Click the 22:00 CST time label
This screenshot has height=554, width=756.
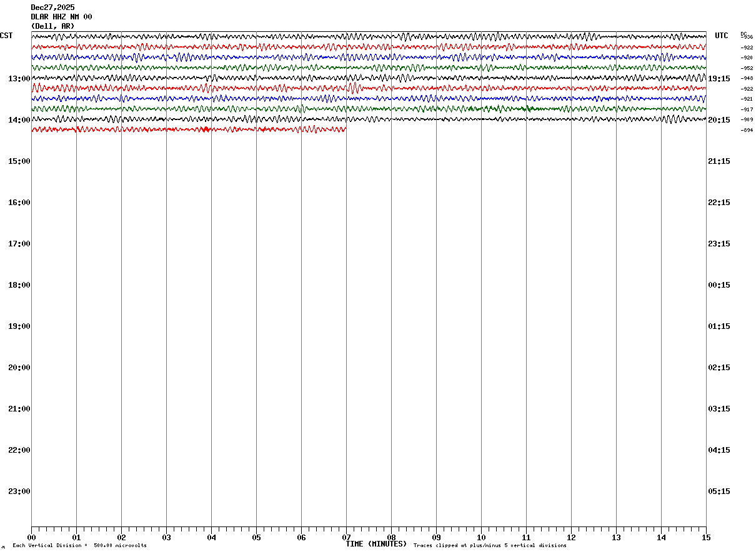click(19, 450)
